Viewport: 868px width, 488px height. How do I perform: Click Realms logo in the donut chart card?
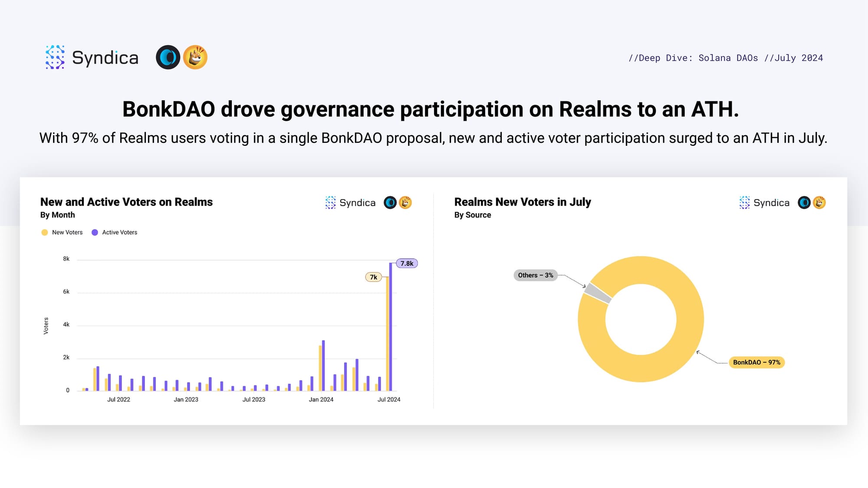pos(804,203)
